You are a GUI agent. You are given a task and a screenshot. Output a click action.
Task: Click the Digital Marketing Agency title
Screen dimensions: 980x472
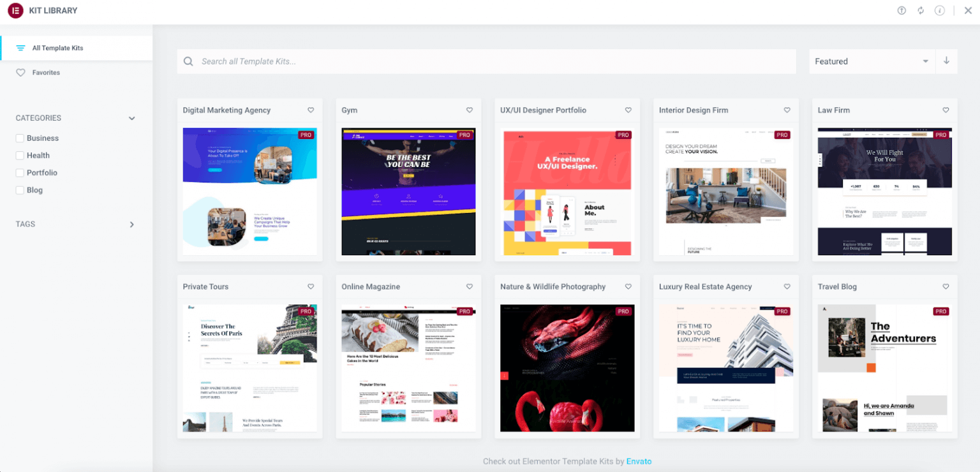(226, 110)
